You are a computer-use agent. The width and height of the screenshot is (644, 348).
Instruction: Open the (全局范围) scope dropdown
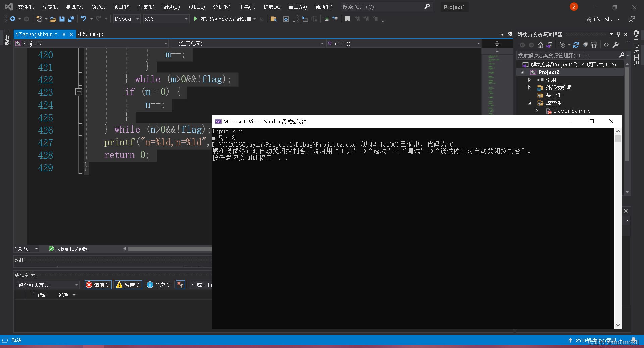[248, 44]
